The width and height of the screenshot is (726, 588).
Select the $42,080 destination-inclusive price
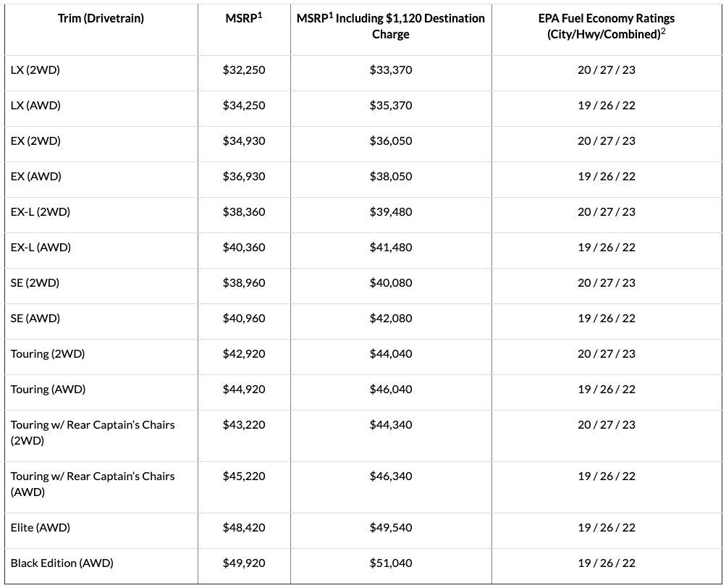[391, 319]
